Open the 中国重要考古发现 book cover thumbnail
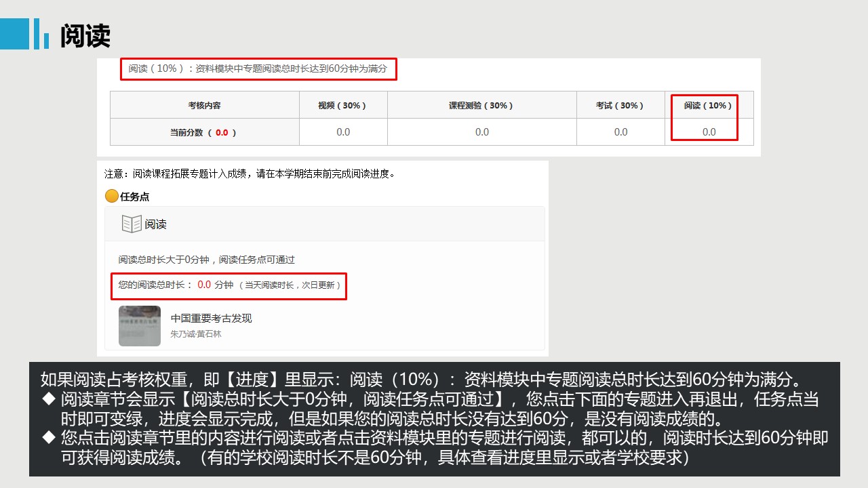 point(140,326)
